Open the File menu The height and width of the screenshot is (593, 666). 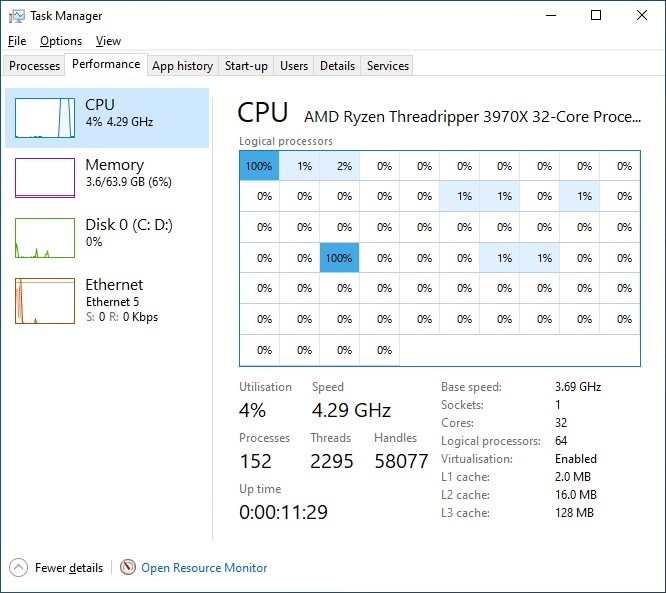point(17,41)
